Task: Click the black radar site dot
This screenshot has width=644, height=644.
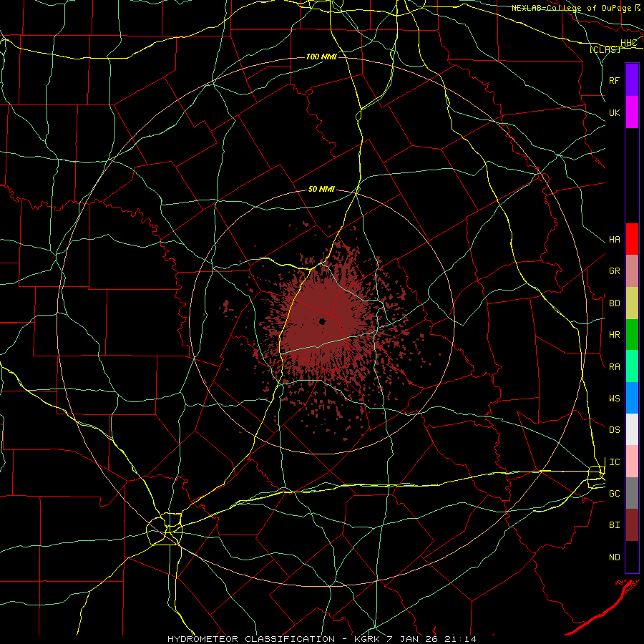Action: pyautogui.click(x=323, y=321)
